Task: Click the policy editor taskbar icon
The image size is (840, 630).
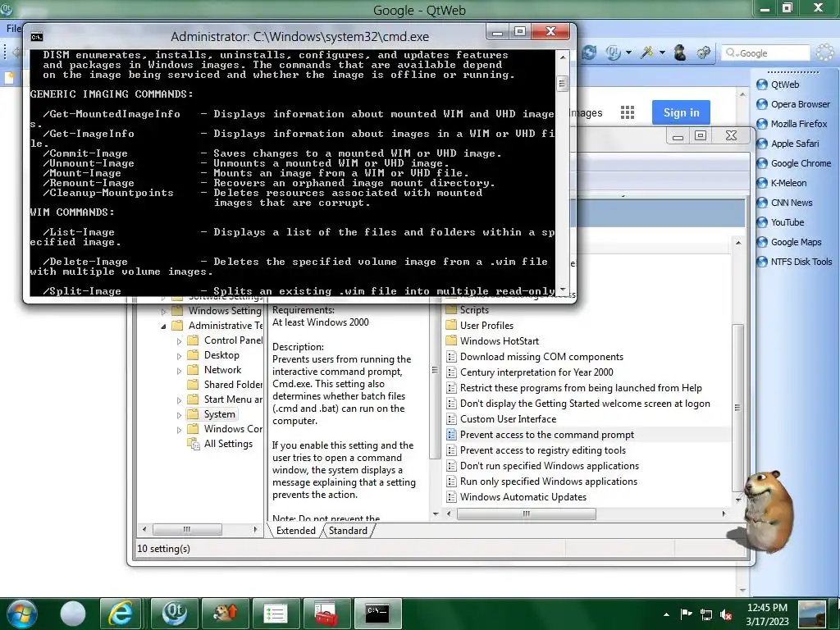Action: [x=276, y=614]
